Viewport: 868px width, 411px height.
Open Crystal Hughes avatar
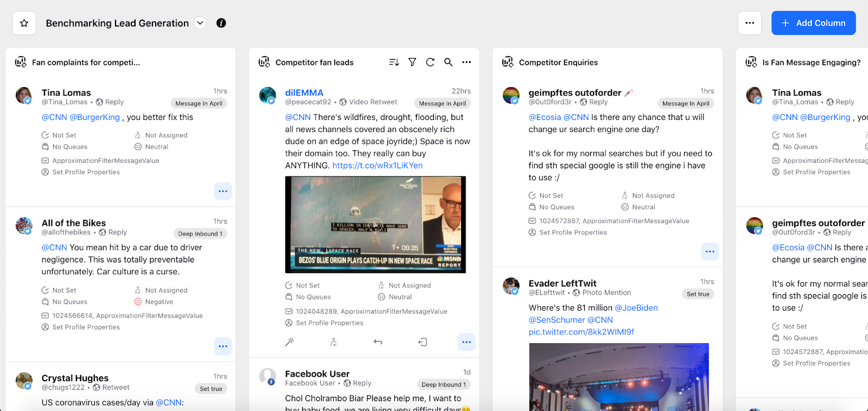24,381
